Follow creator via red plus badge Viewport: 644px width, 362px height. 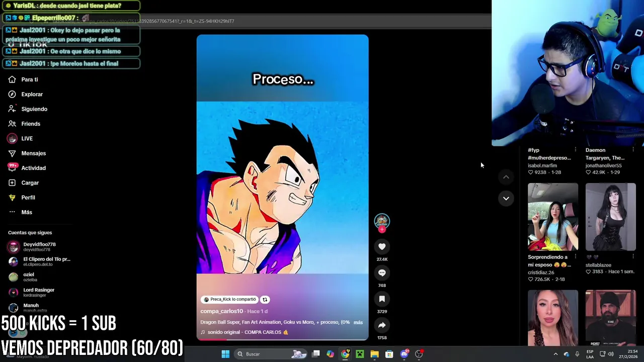(x=382, y=229)
